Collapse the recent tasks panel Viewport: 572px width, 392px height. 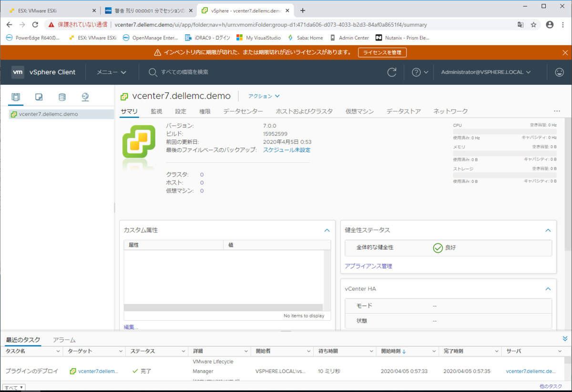click(x=565, y=339)
